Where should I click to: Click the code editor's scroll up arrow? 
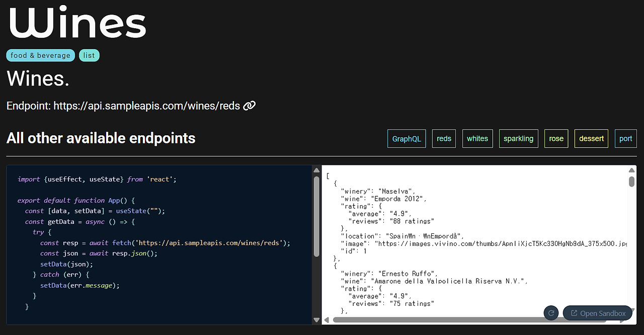(x=316, y=171)
